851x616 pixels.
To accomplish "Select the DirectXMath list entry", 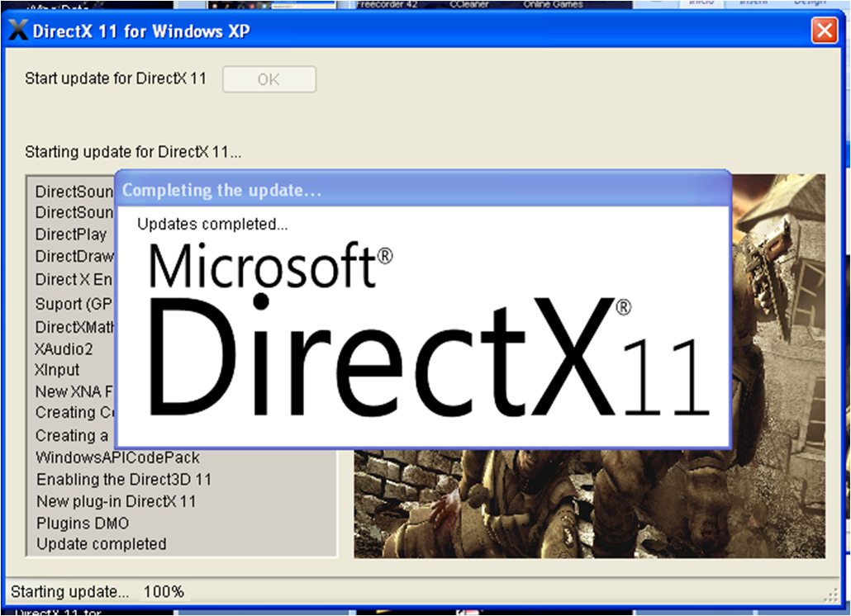I will pyautogui.click(x=75, y=327).
